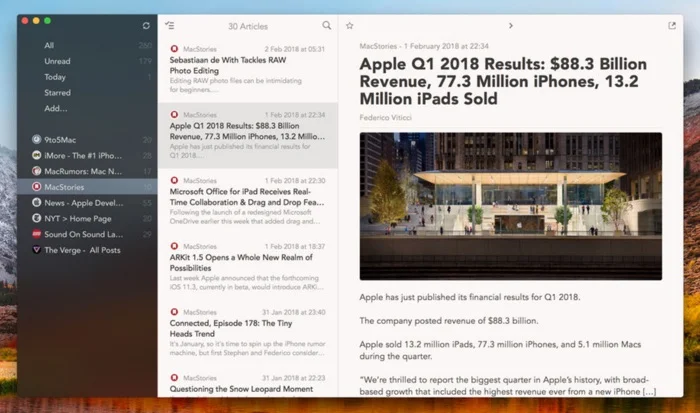Image resolution: width=700 pixels, height=413 pixels.
Task: Click author name Federico Viticci
Action: coord(386,117)
